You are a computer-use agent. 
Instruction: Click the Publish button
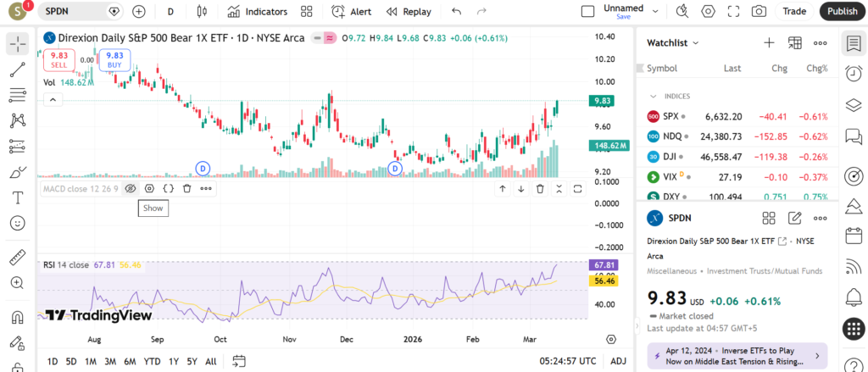[842, 11]
